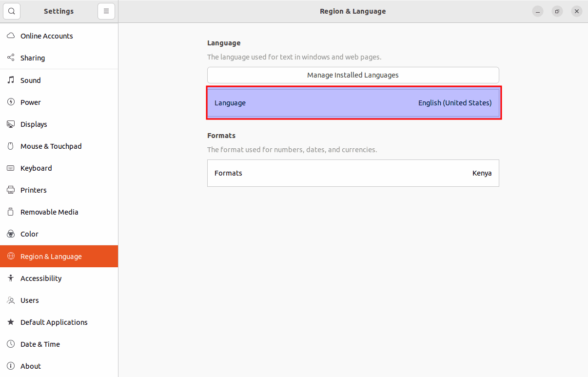The height and width of the screenshot is (377, 588).
Task: Click the Removable Media icon
Action: point(10,212)
